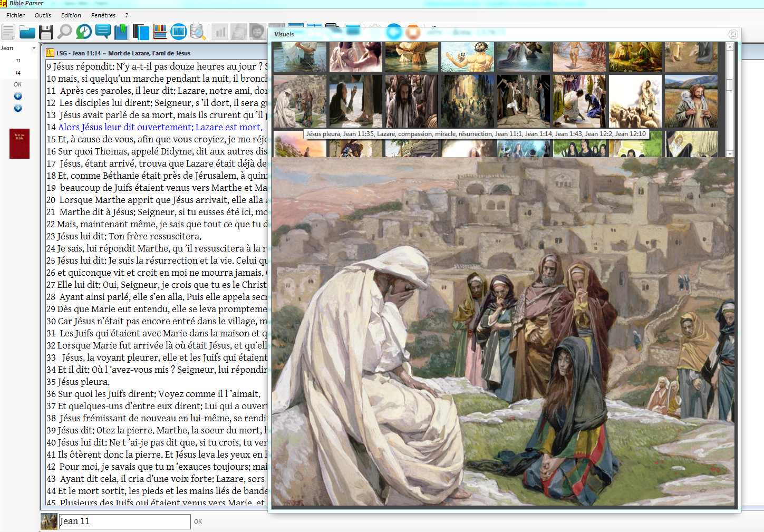764x532 pixels.
Task: Open the Outils menu
Action: (x=43, y=15)
